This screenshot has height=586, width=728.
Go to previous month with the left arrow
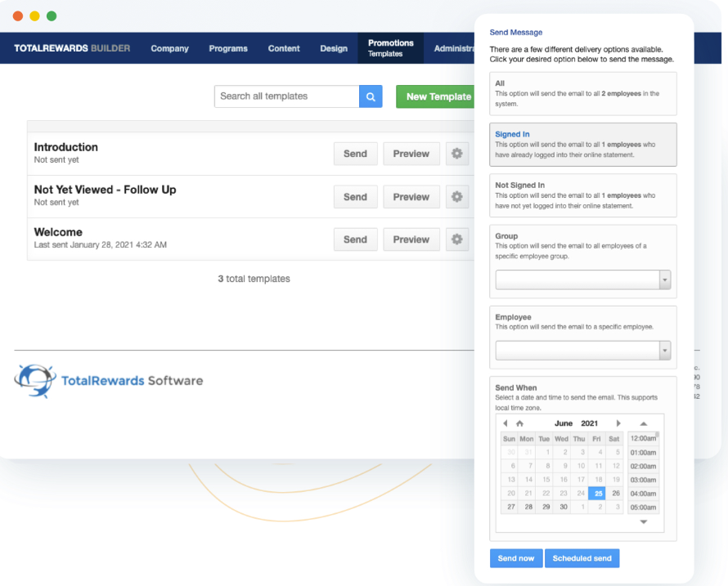pos(505,423)
